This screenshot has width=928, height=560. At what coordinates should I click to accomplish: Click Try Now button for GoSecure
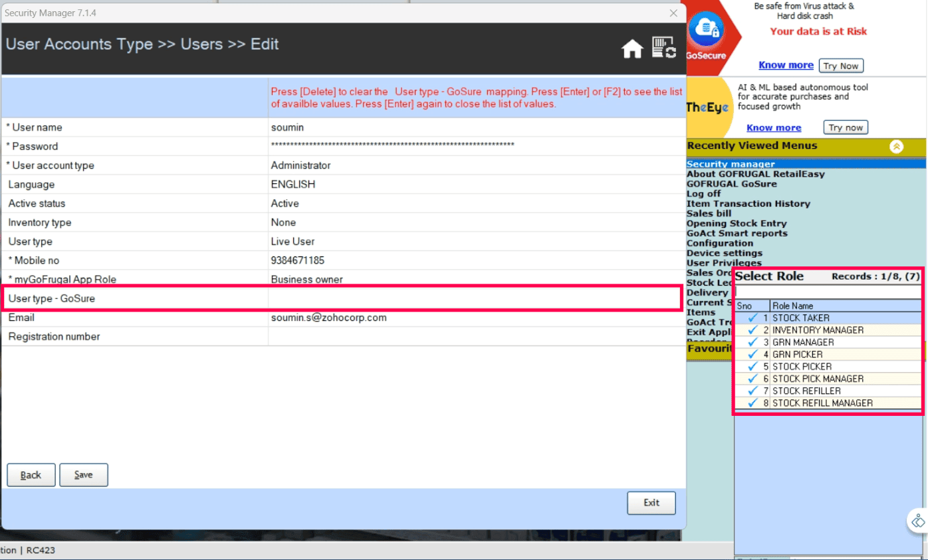click(x=841, y=66)
